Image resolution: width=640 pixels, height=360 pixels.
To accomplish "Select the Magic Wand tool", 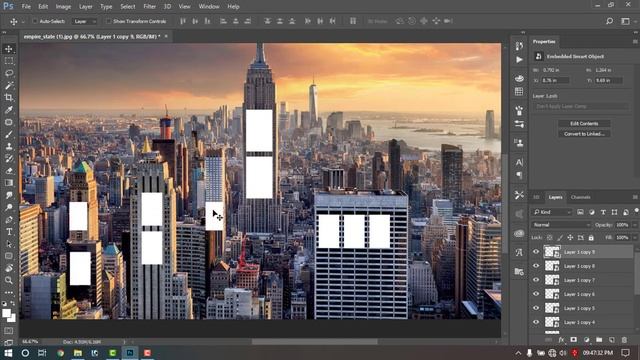I will [x=9, y=85].
